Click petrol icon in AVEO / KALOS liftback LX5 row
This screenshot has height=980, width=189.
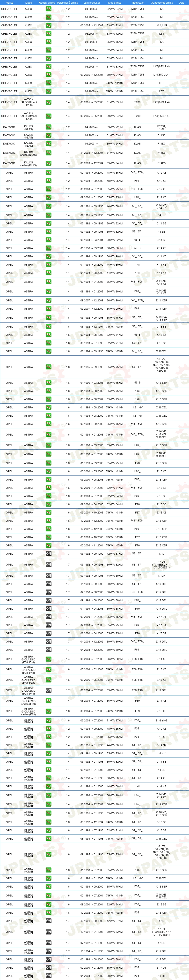pos(48,102)
